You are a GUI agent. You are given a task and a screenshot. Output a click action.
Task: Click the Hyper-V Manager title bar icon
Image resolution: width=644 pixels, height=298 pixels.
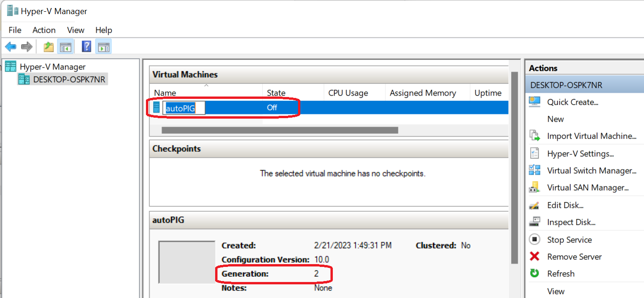pos(12,11)
